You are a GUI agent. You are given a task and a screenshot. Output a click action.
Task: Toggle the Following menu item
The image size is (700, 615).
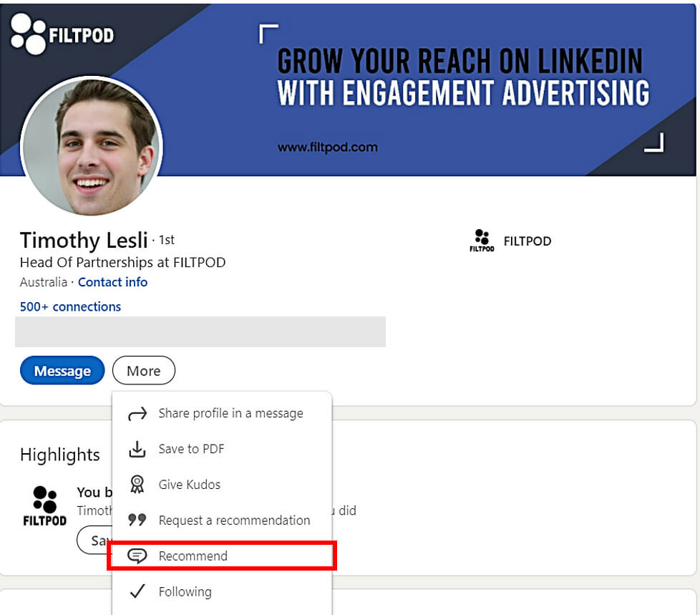tap(222, 591)
